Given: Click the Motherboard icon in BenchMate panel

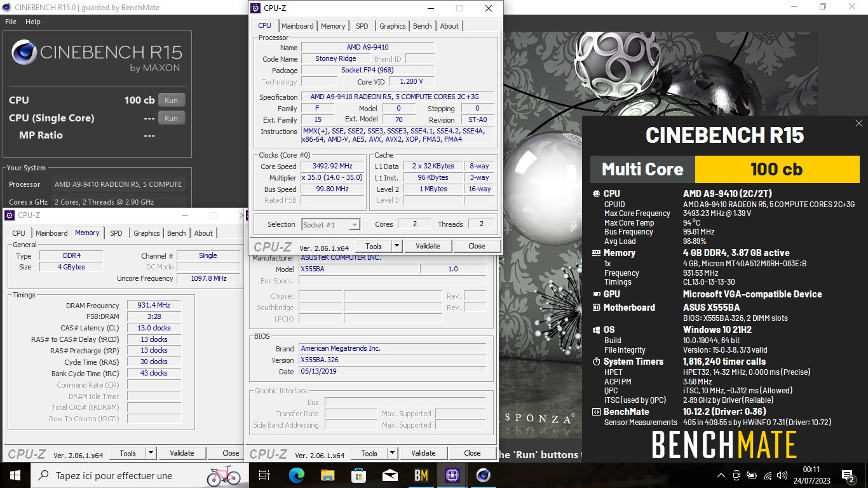Looking at the screenshot, I should pos(596,308).
